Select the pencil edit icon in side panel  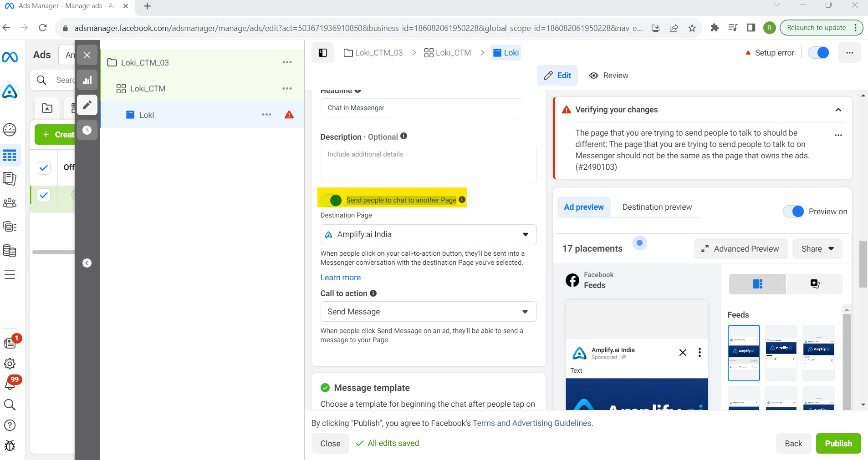pyautogui.click(x=87, y=105)
